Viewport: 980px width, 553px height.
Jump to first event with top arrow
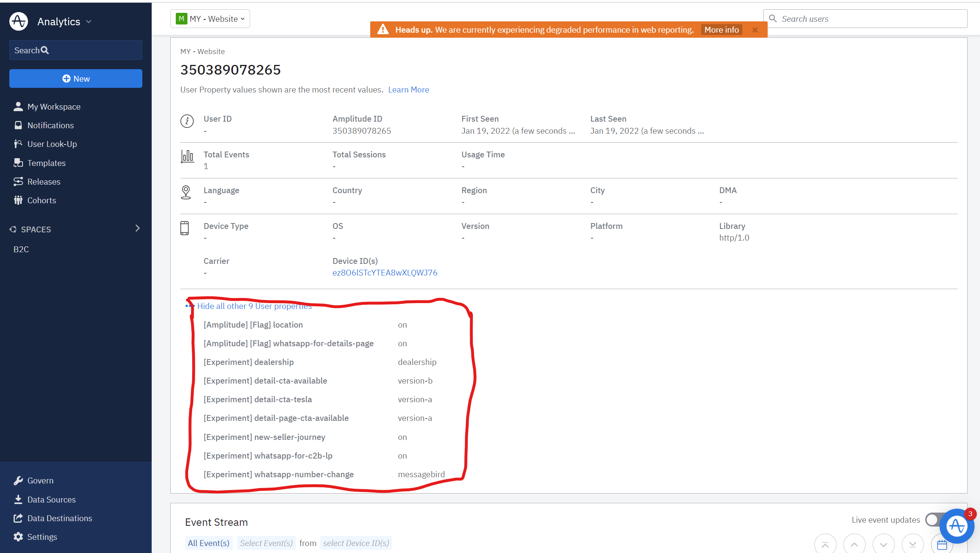825,544
